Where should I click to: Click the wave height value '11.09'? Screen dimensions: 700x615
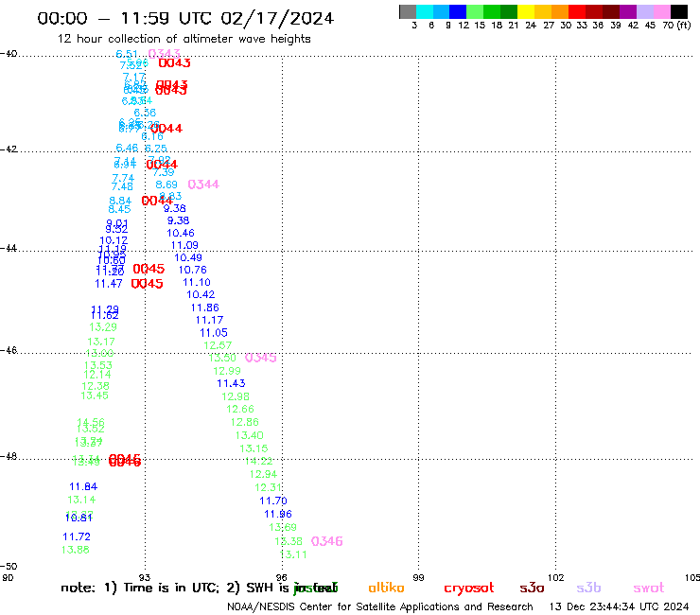coord(184,246)
